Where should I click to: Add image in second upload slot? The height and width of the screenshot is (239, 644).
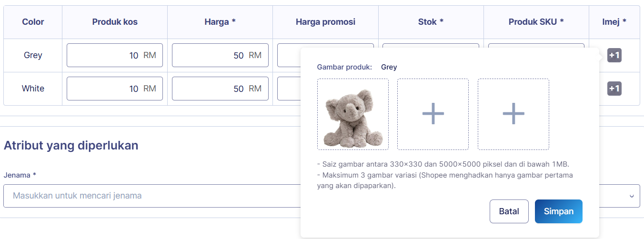tap(433, 114)
